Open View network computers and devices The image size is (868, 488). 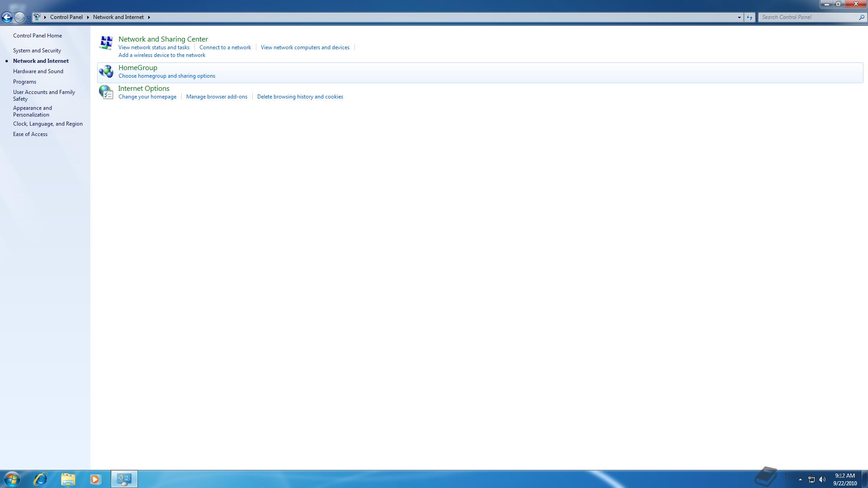(x=305, y=47)
